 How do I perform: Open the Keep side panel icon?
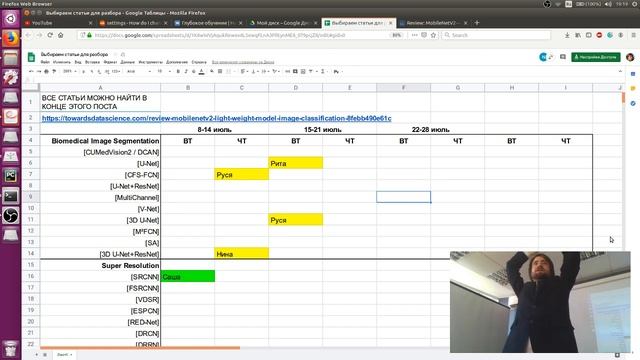633,89
